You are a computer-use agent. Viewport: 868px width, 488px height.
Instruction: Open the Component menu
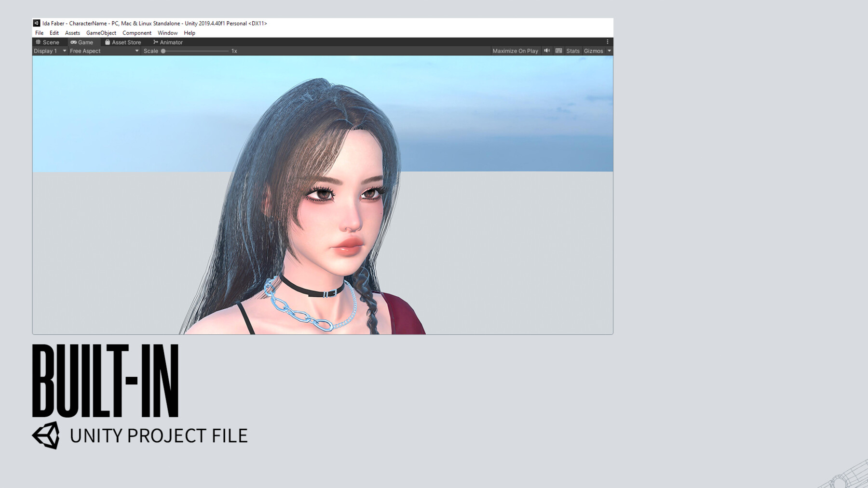[137, 33]
